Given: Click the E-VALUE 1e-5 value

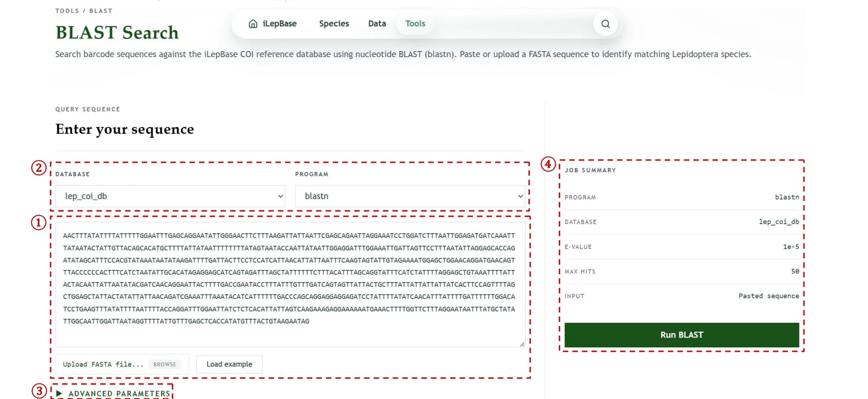Looking at the screenshot, I should tap(791, 247).
